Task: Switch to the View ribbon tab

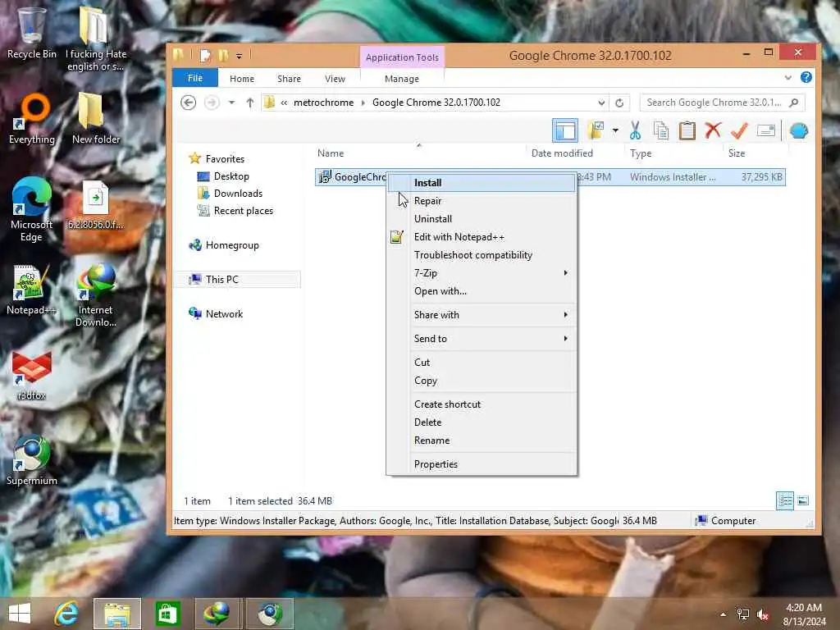Action: coord(335,79)
